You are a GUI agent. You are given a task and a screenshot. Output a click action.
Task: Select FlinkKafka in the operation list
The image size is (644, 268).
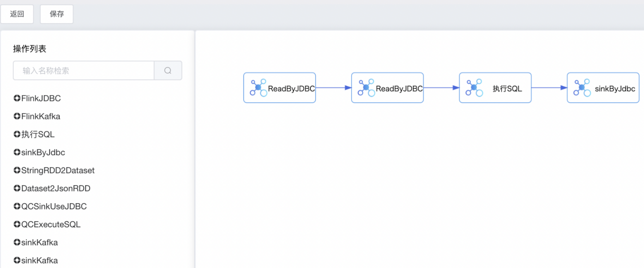41,116
